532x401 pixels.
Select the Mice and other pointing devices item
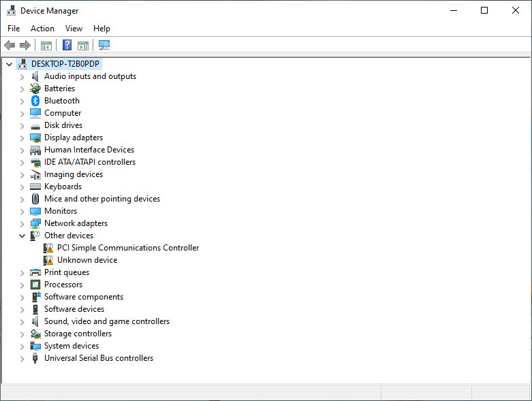click(x=102, y=199)
